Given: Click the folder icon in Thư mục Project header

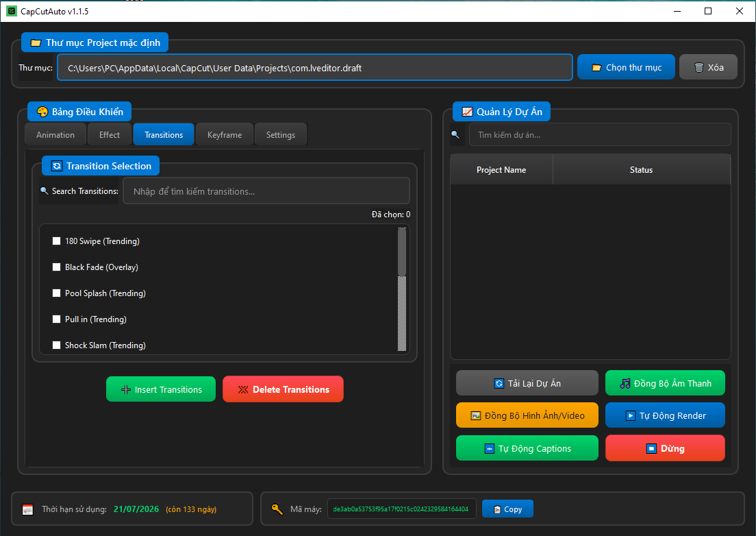Looking at the screenshot, I should click(x=36, y=42).
